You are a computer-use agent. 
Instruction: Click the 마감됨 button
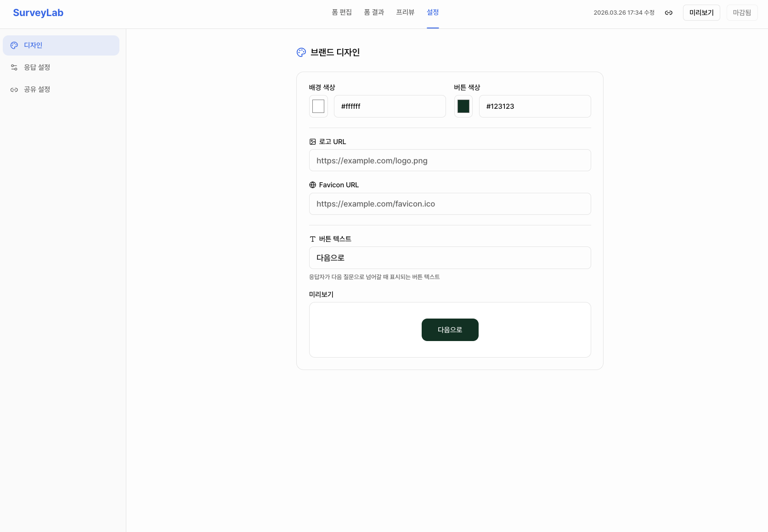(x=742, y=12)
